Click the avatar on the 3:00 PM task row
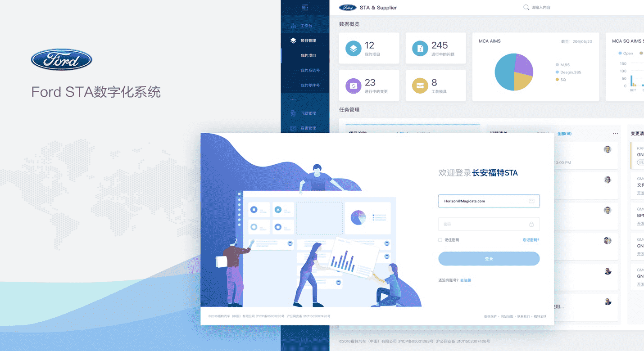Image resolution: width=644 pixels, height=351 pixels. [608, 149]
